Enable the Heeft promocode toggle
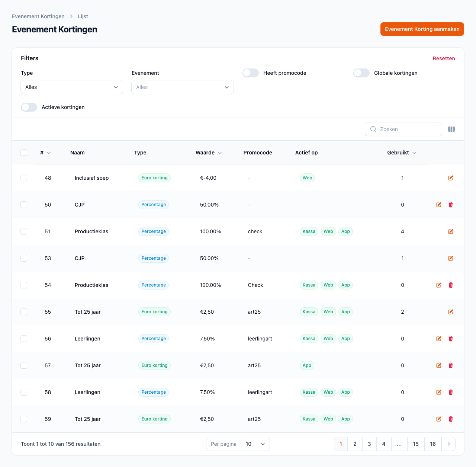Image resolution: width=476 pixels, height=467 pixels. coord(251,73)
